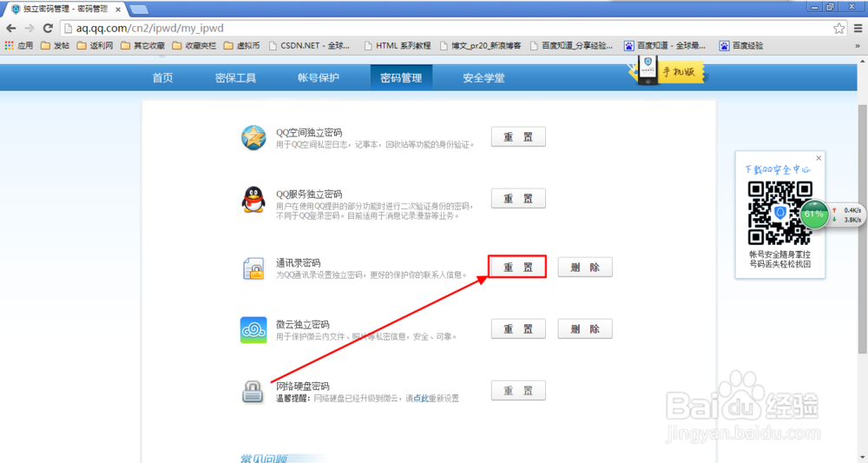Click the 微云 cloud icon
The width and height of the screenshot is (868, 463).
click(253, 330)
